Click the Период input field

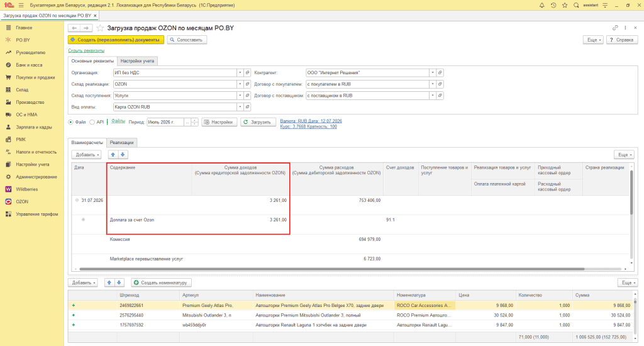pos(165,122)
